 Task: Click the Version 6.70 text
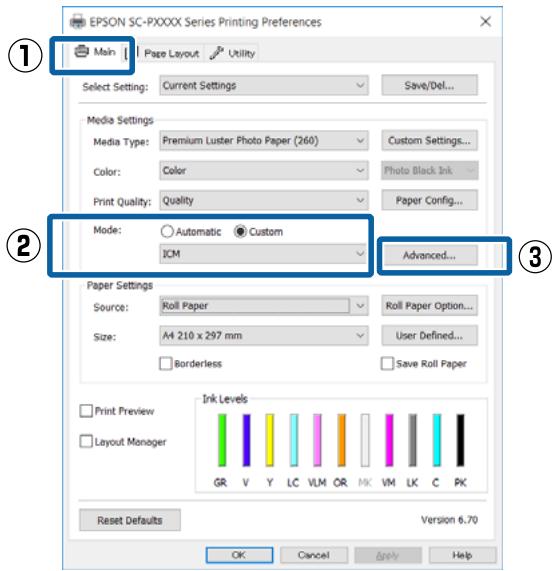tap(449, 520)
